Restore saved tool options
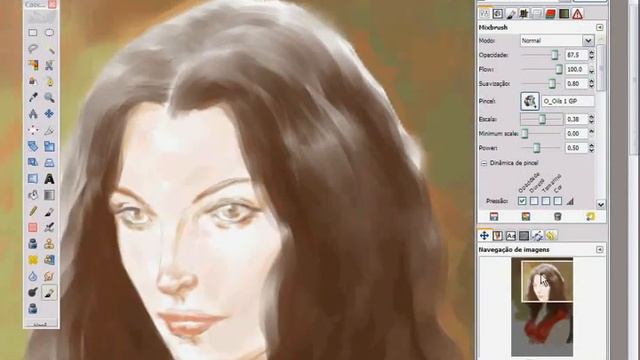The width and height of the screenshot is (640, 360). click(526, 217)
